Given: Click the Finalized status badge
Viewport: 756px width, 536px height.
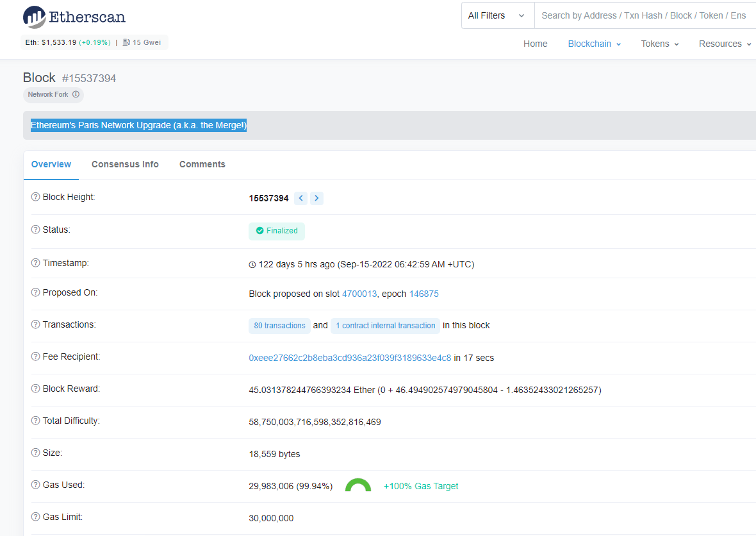Looking at the screenshot, I should click(277, 231).
